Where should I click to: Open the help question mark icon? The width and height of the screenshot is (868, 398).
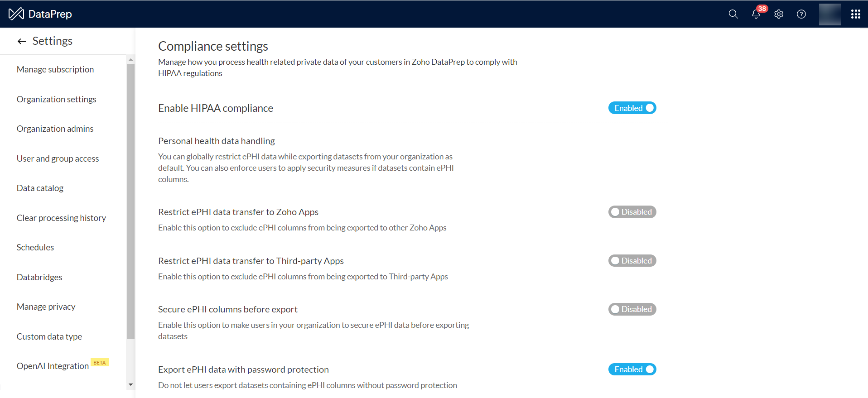click(x=801, y=14)
